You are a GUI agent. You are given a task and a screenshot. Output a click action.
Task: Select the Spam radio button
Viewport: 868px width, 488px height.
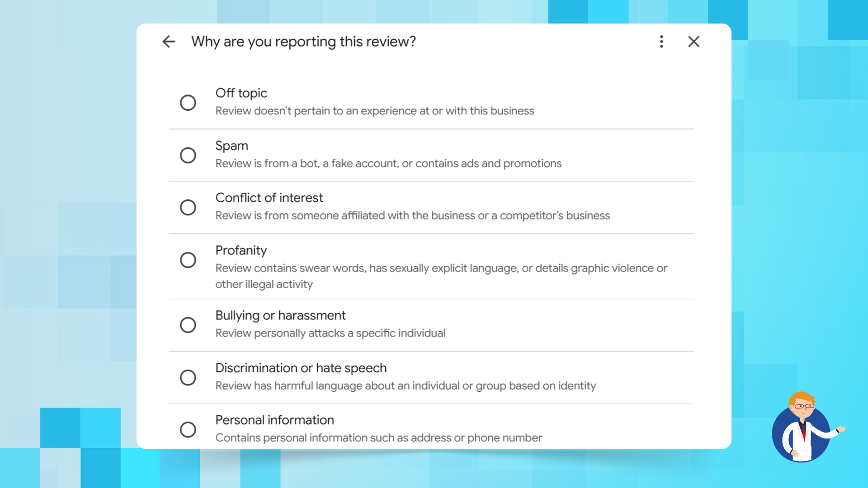click(188, 155)
